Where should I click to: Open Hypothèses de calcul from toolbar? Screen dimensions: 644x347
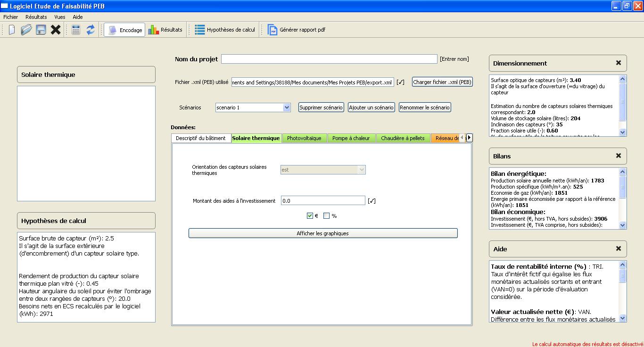[225, 30]
